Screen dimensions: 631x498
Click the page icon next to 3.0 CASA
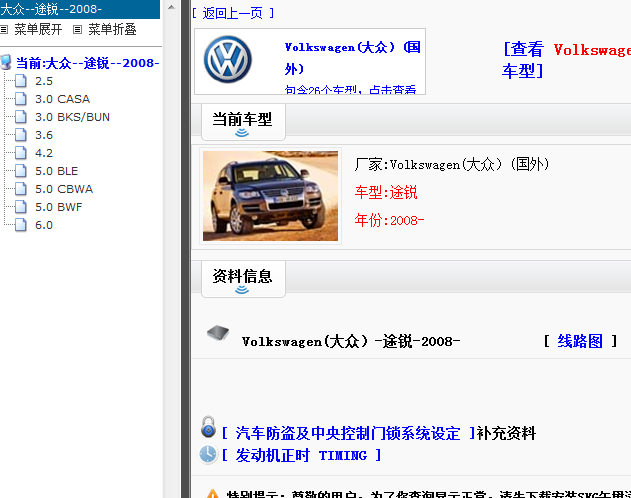click(x=21, y=99)
